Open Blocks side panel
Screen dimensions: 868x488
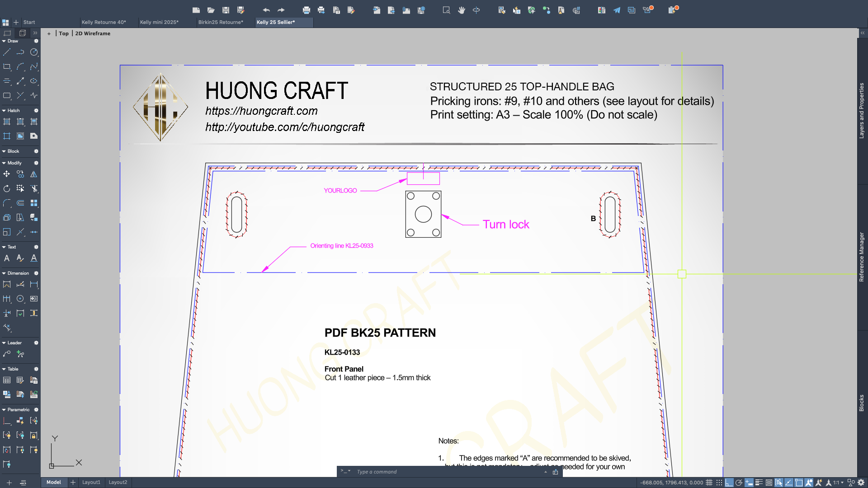point(862,403)
